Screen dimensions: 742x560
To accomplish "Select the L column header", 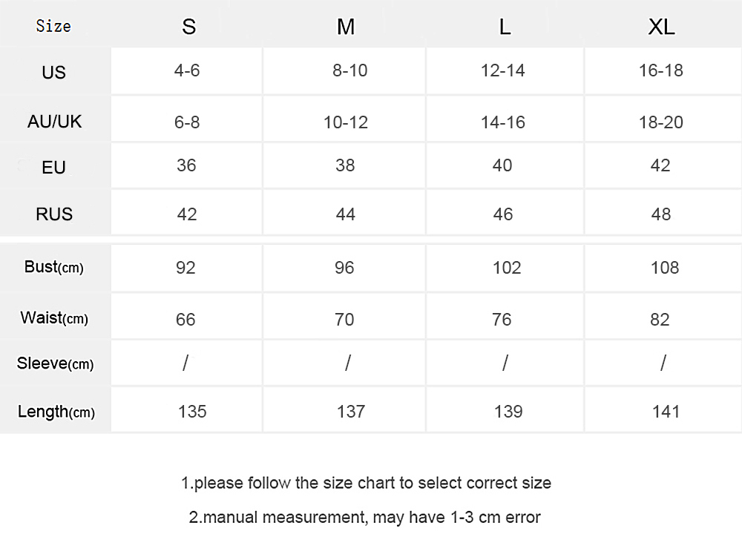I will tap(505, 27).
